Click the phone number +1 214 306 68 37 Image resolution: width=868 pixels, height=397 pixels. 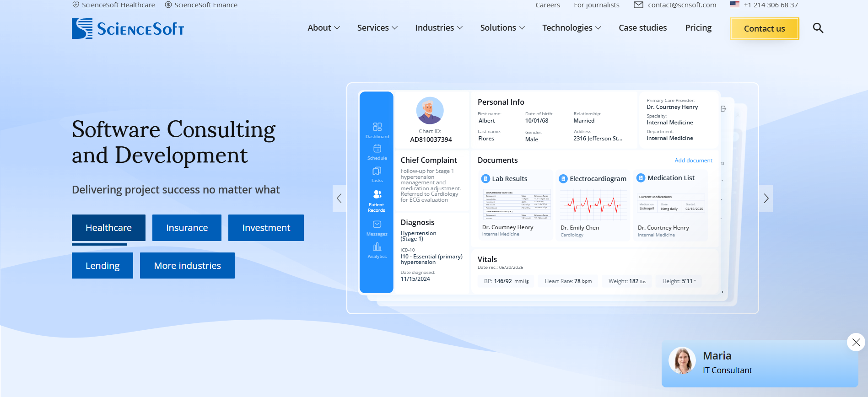[771, 5]
